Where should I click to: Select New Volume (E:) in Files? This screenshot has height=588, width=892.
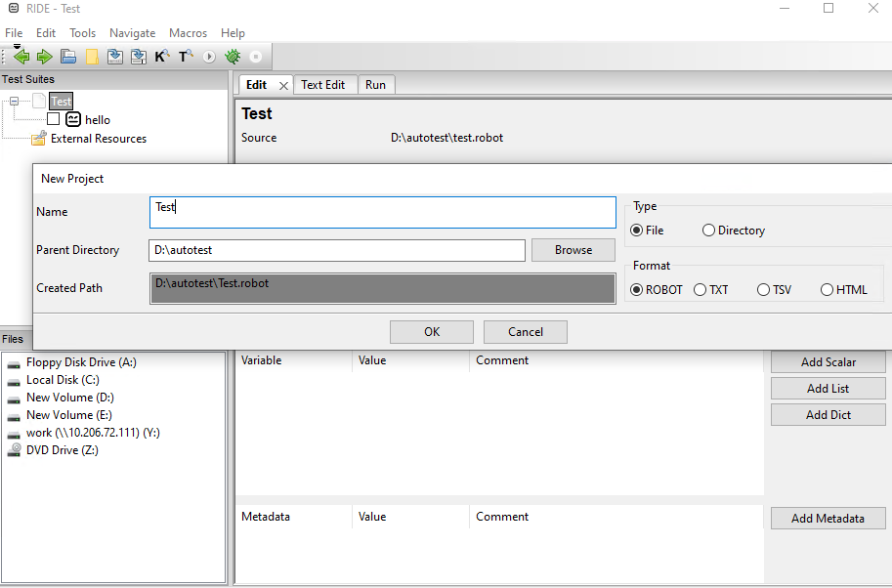(x=68, y=414)
